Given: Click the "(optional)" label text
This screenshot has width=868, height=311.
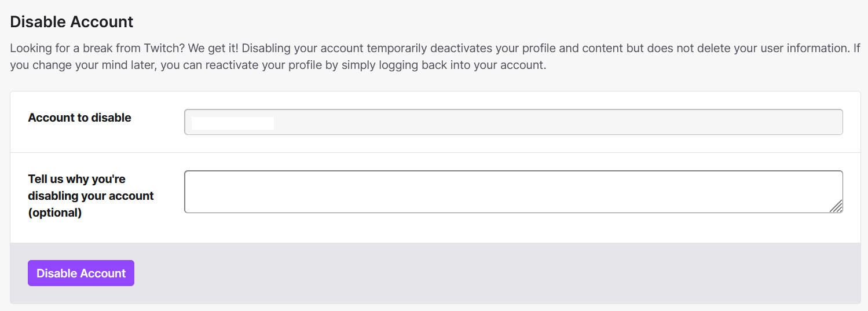Looking at the screenshot, I should (x=55, y=213).
